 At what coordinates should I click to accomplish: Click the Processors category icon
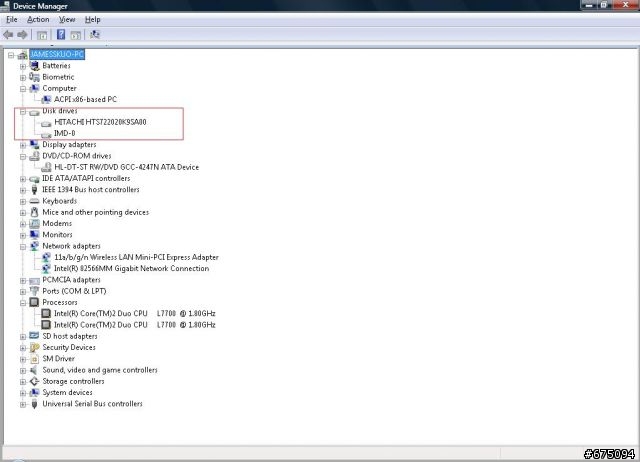coord(35,302)
